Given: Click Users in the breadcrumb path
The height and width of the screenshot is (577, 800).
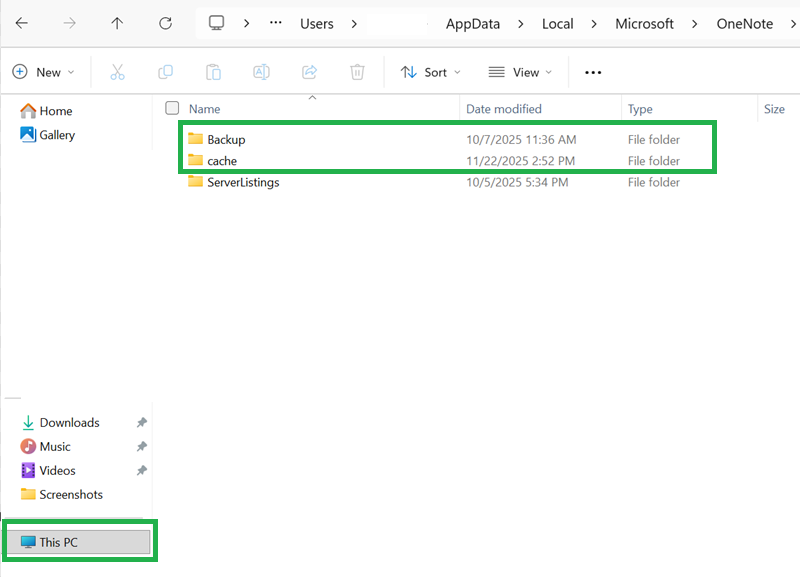Looking at the screenshot, I should pyautogui.click(x=316, y=23).
